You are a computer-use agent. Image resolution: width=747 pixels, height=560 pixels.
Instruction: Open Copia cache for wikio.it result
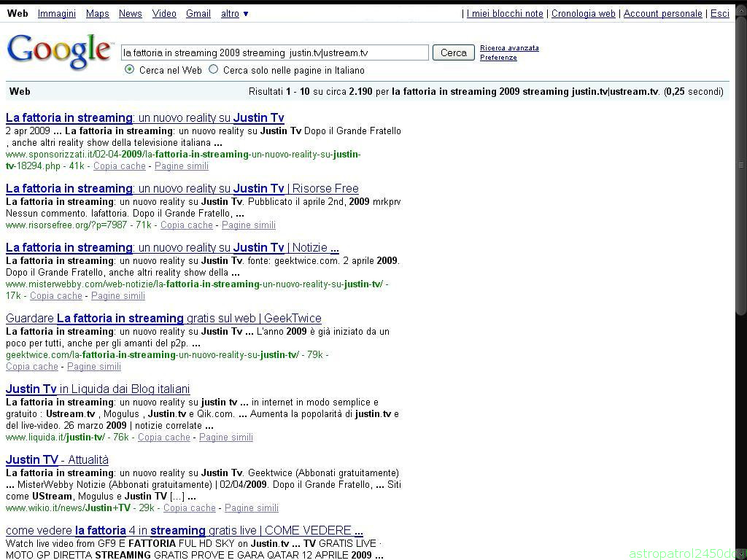point(190,508)
